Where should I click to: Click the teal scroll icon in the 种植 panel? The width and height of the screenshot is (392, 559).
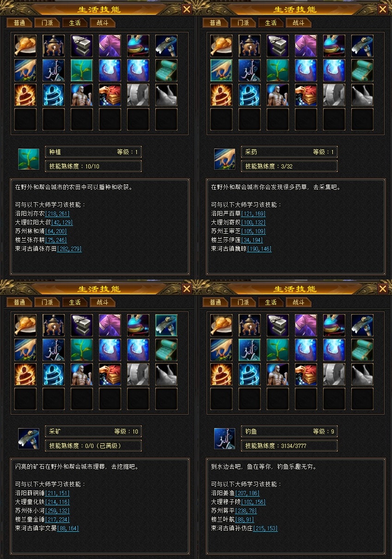click(166, 70)
